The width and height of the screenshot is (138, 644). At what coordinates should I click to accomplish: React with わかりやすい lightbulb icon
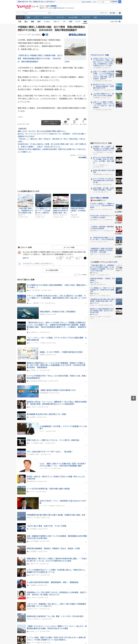point(74,122)
